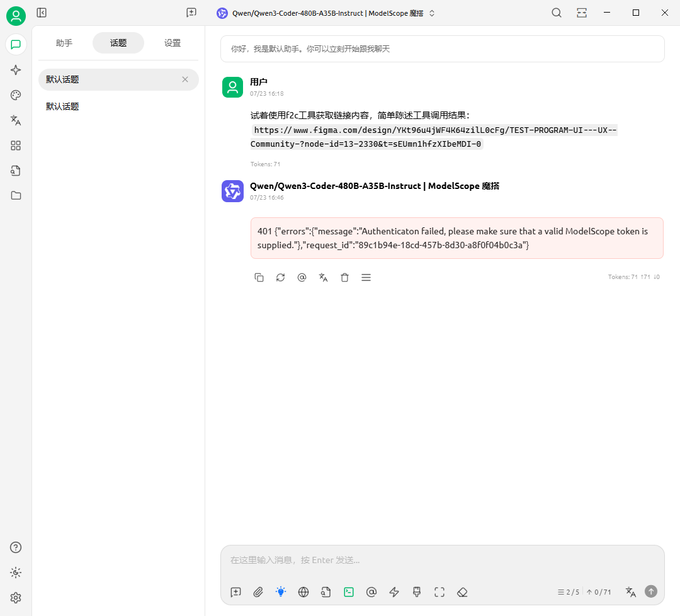The width and height of the screenshot is (680, 616).
Task: Attach a file with paperclip icon
Action: [x=259, y=592]
